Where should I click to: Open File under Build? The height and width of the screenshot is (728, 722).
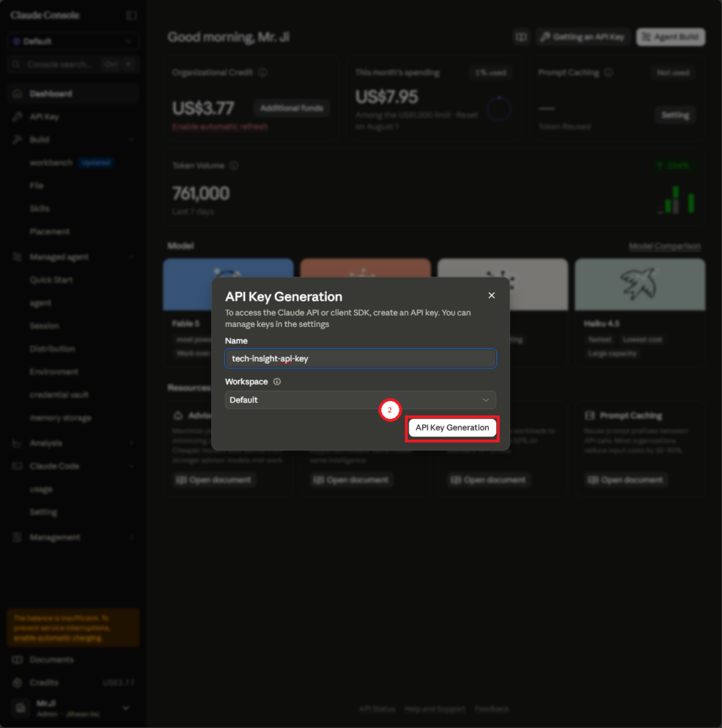36,186
